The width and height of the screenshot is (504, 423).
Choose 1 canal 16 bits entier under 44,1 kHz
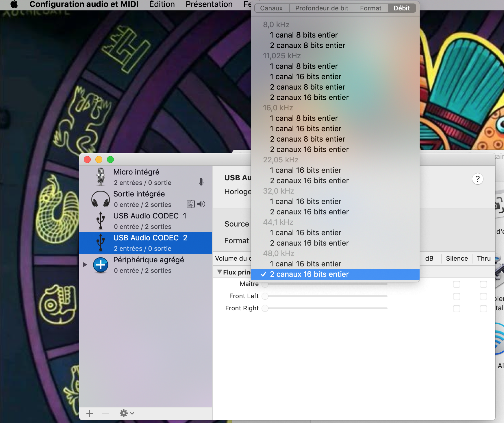click(x=335, y=233)
